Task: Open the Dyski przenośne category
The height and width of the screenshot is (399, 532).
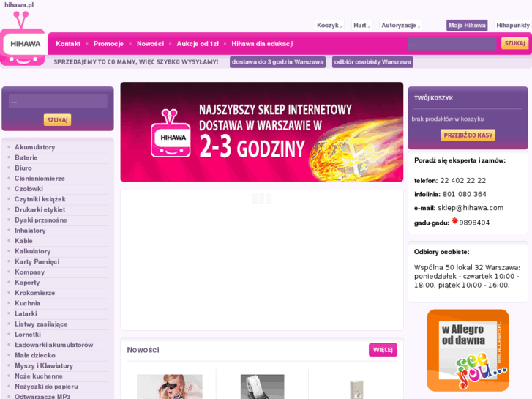Action: 41,220
